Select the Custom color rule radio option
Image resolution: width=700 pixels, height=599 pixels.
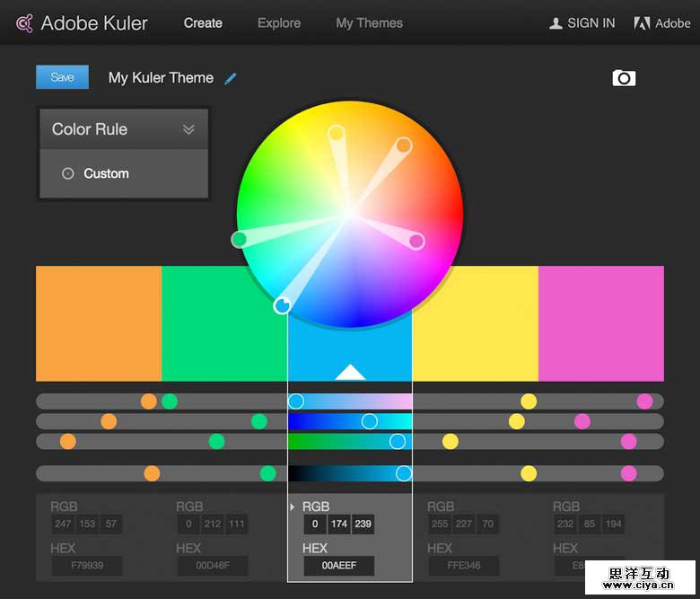(68, 173)
